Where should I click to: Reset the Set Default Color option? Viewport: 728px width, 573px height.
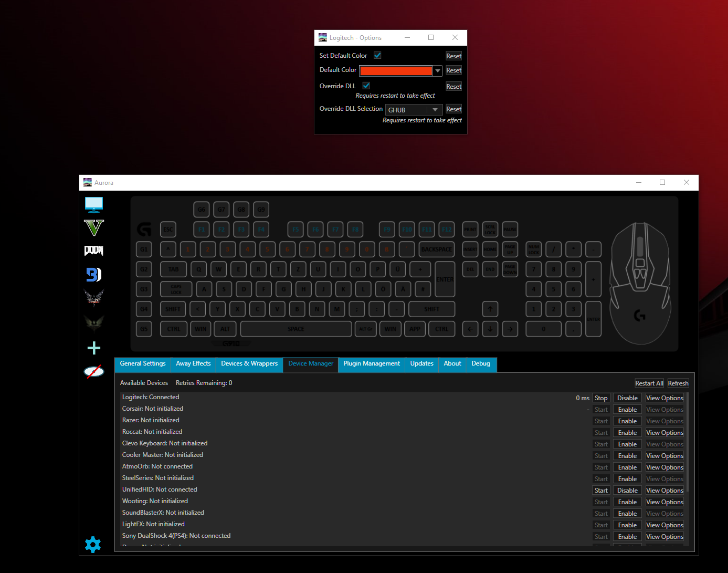453,56
